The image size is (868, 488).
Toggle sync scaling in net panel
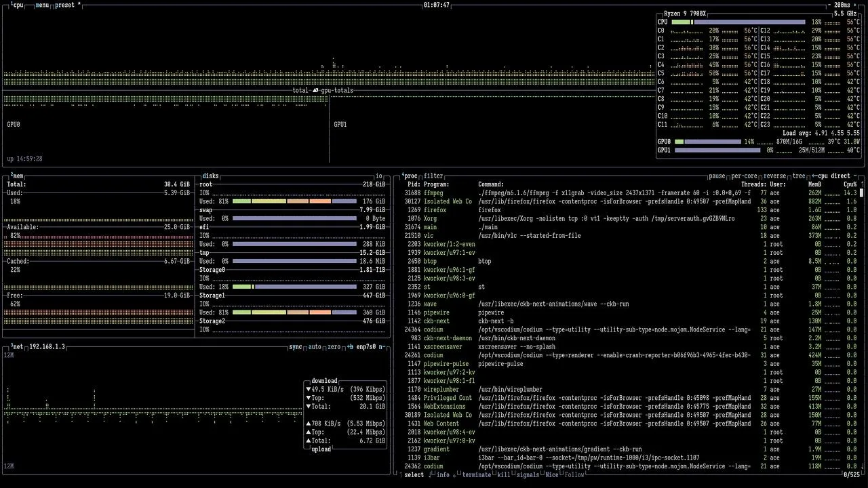coord(296,346)
